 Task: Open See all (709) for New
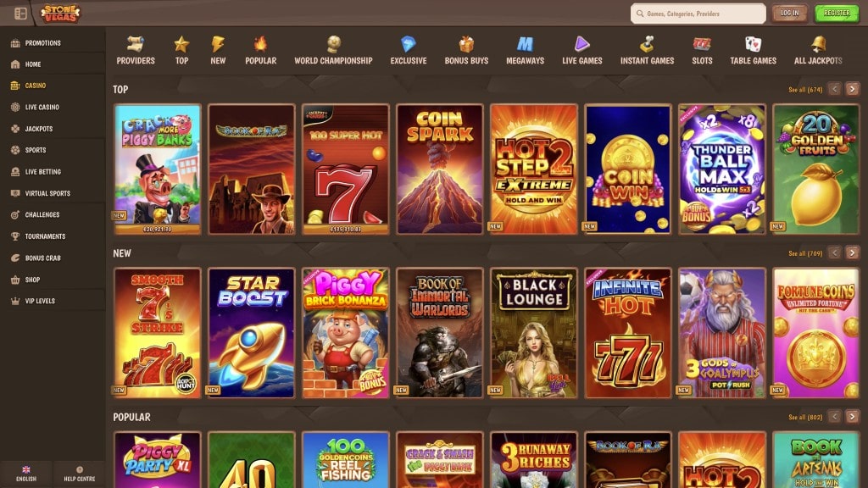pyautogui.click(x=805, y=253)
